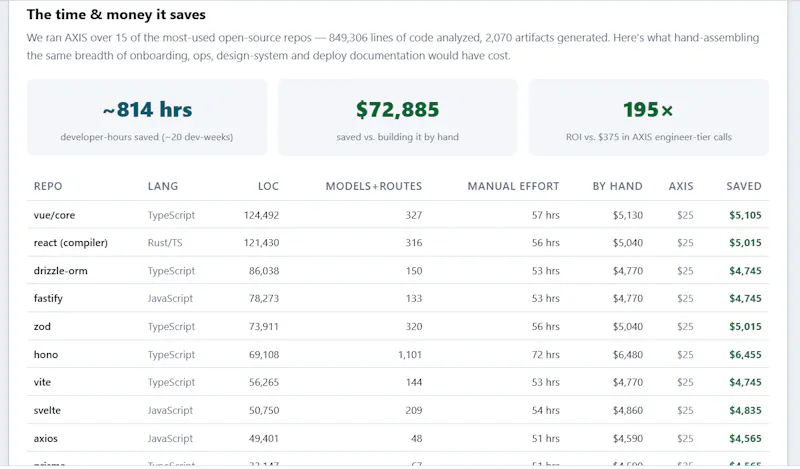Click the MODELS+ROUTES column header
This screenshot has height=469, width=800.
point(374,186)
